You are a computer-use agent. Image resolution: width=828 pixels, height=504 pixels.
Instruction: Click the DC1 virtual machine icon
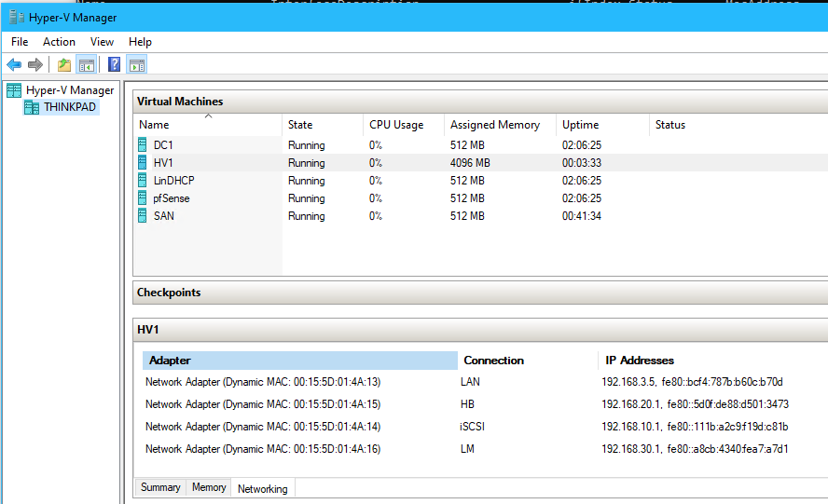pos(142,144)
